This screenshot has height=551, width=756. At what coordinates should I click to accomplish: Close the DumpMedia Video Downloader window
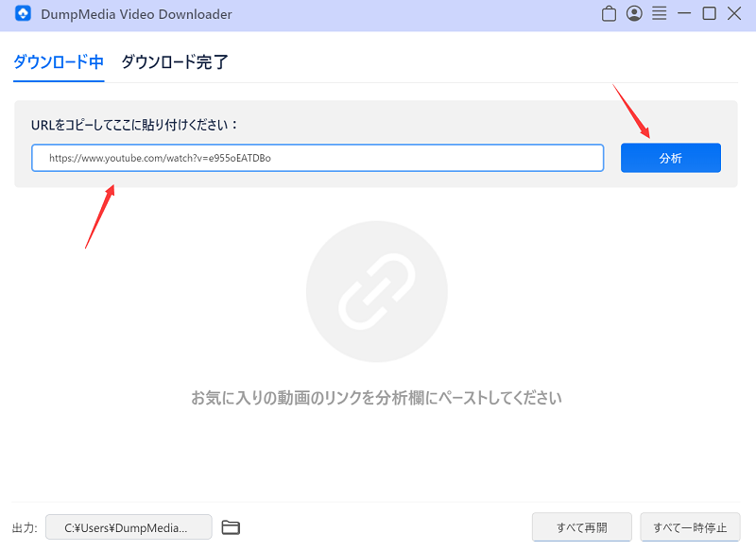tap(734, 14)
